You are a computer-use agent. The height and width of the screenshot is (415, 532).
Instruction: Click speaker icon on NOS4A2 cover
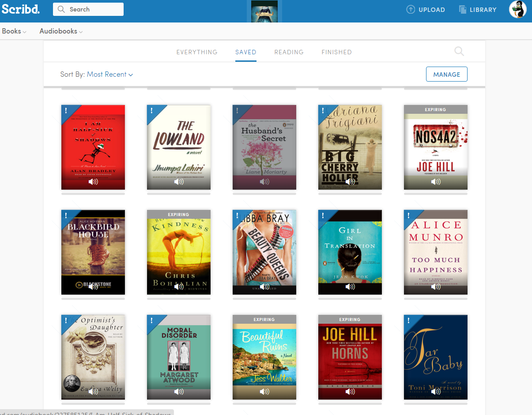pyautogui.click(x=436, y=182)
